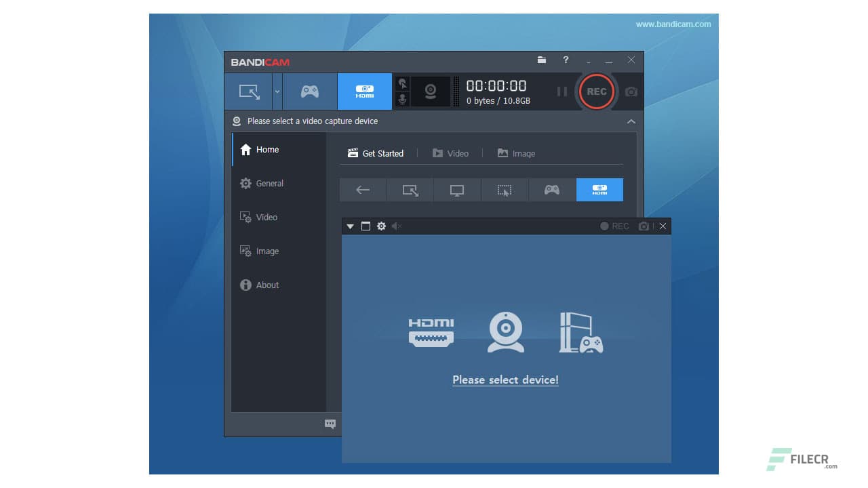The height and width of the screenshot is (488, 868).
Task: Collapse the video capture device notice bar
Action: click(631, 121)
